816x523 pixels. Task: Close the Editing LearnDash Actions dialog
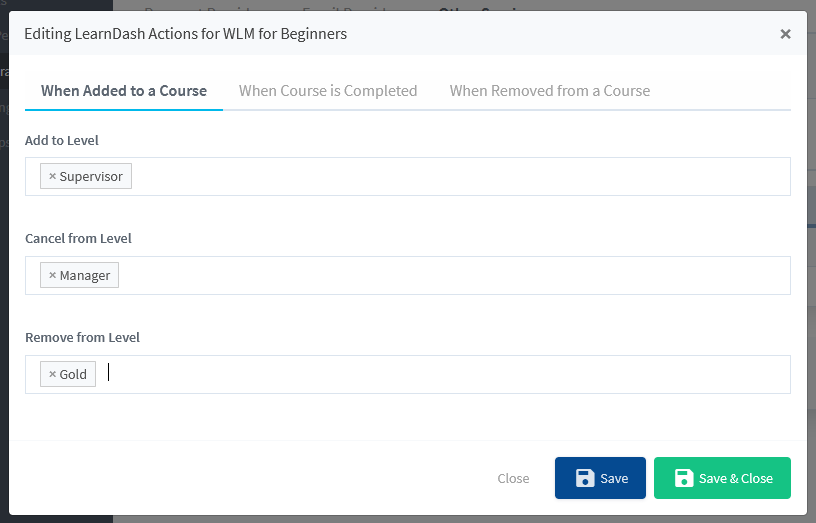[x=785, y=34]
